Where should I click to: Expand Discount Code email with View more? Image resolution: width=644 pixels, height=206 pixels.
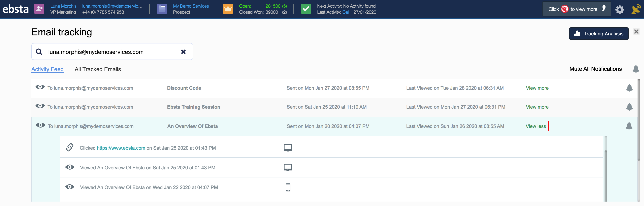537,88
